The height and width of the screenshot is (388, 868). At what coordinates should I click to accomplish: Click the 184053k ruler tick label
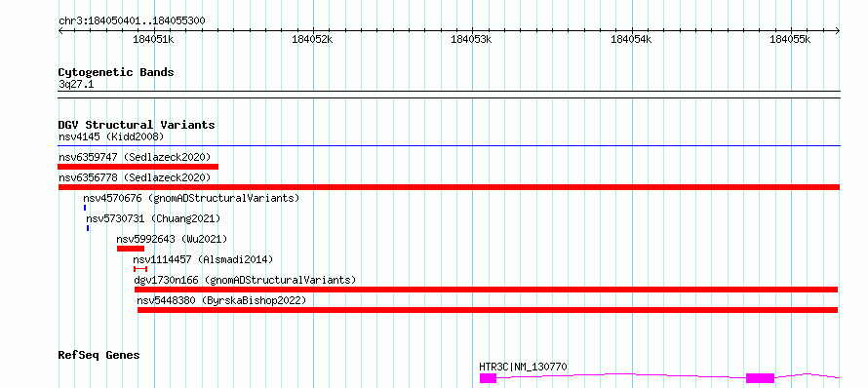[472, 39]
